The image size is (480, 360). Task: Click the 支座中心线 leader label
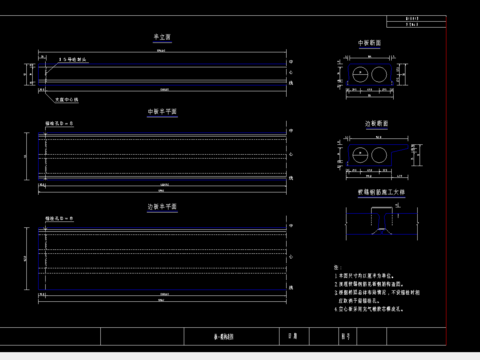[x=67, y=100]
